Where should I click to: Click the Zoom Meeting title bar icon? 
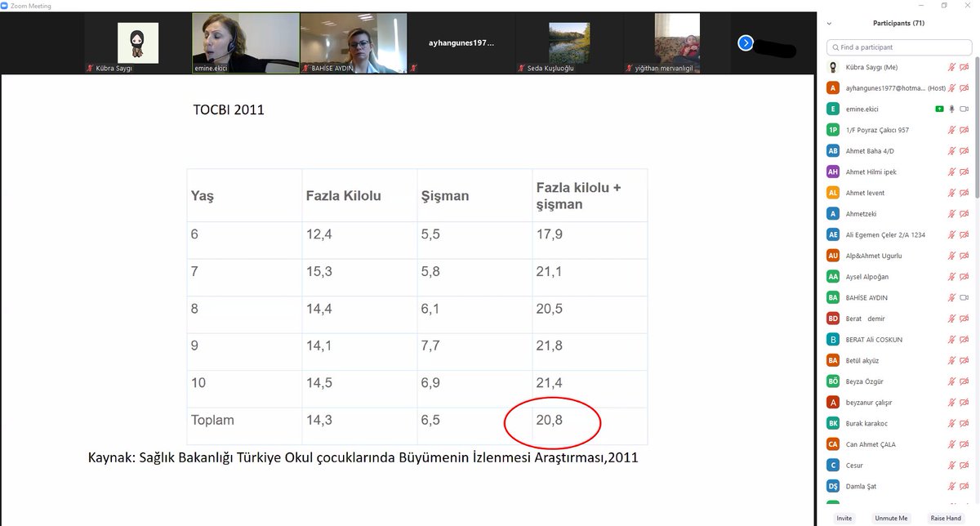(x=5, y=5)
